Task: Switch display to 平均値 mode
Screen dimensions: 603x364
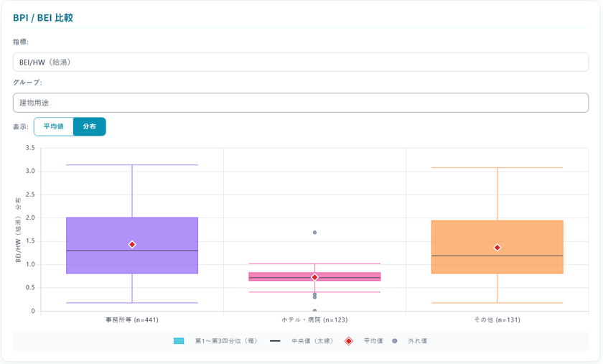Action: (54, 126)
